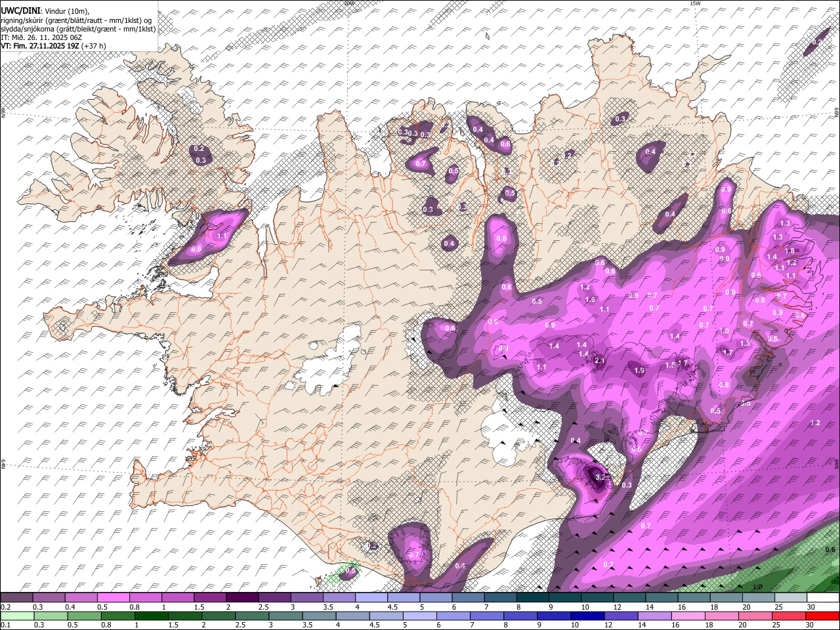Click the '0.6' label on green rain area
Screen dimensions: 840x630
coord(829,550)
